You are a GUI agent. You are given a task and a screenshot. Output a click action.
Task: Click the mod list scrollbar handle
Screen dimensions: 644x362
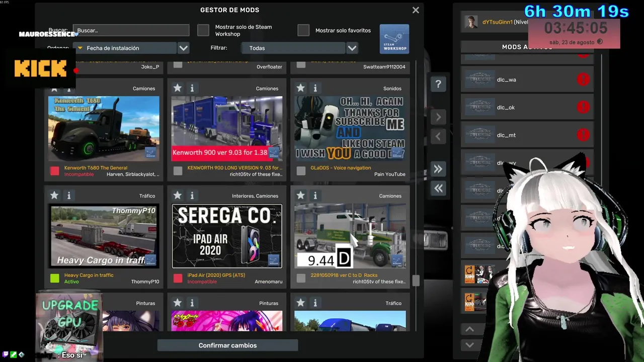click(416, 281)
